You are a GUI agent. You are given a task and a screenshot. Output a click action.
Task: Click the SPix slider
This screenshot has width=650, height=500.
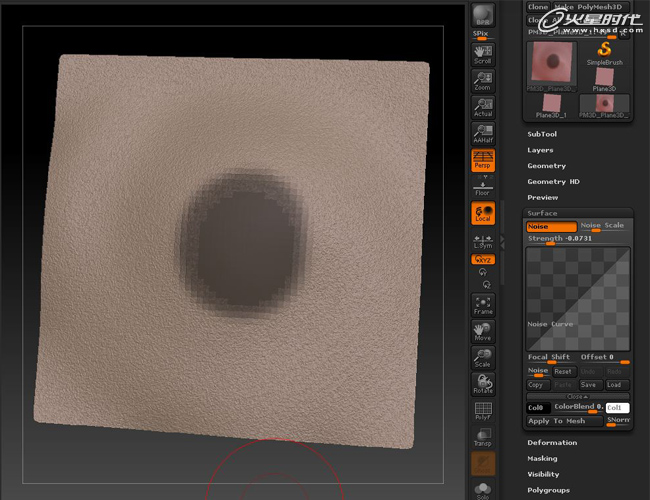coord(483,35)
